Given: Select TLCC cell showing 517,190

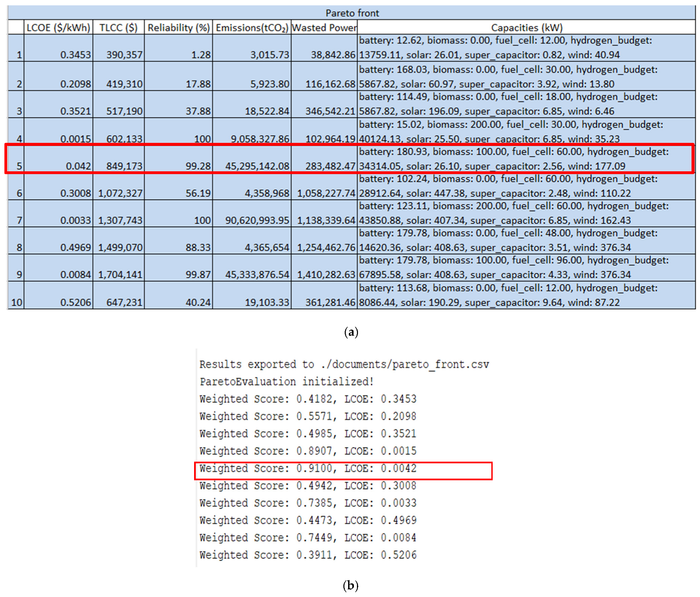Looking at the screenshot, I should coord(118,104).
